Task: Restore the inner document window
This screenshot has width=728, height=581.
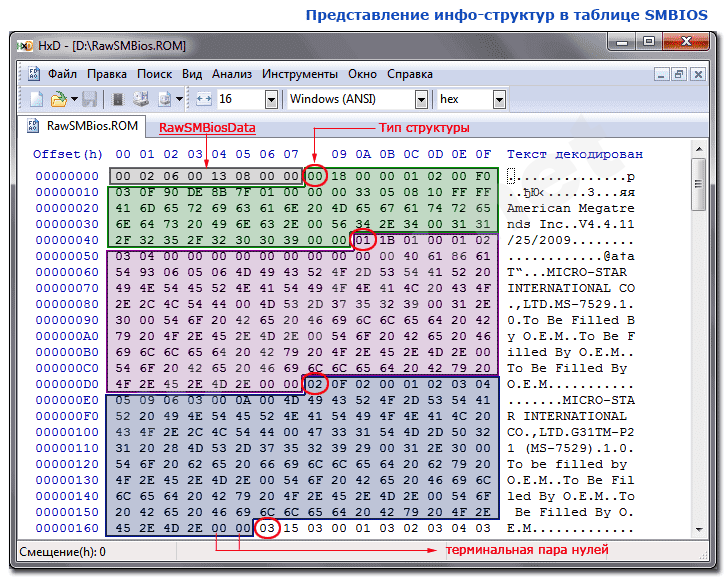Action: click(677, 74)
